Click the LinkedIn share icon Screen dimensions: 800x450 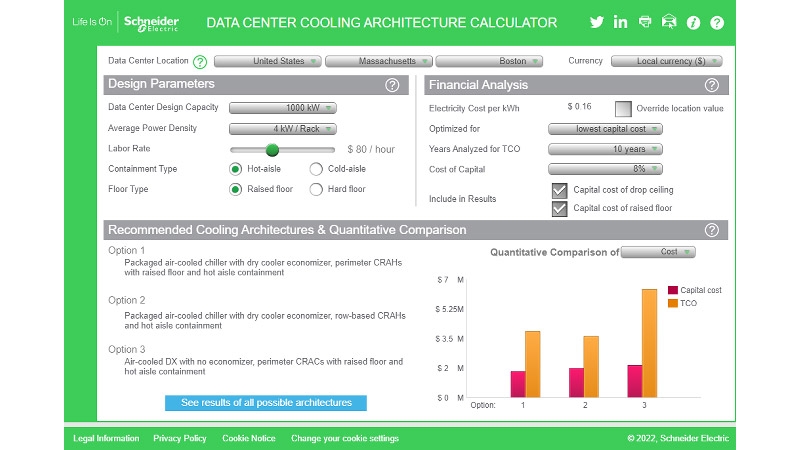621,22
